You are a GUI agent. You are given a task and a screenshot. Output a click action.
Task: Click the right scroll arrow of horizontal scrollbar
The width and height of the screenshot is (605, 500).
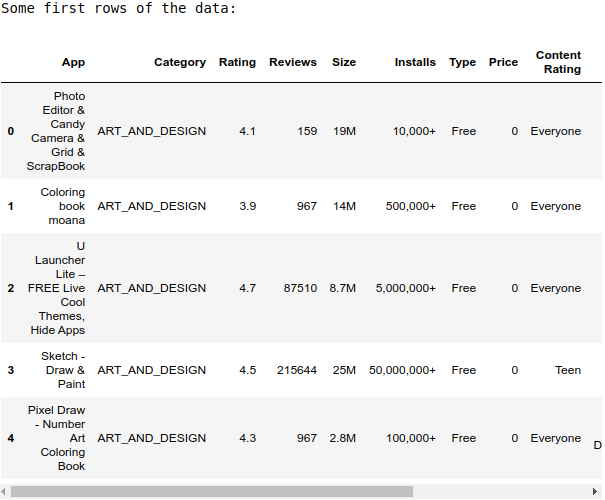click(x=595, y=492)
